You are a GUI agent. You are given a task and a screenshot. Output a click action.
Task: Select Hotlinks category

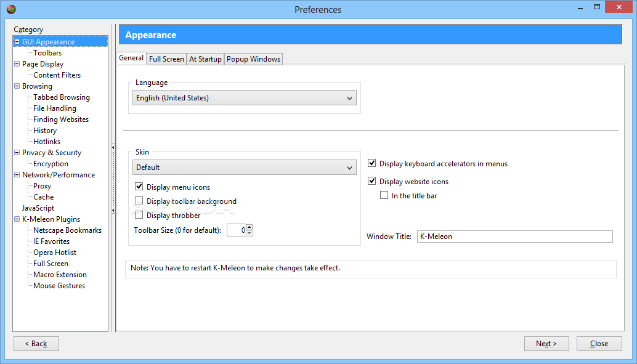(47, 142)
